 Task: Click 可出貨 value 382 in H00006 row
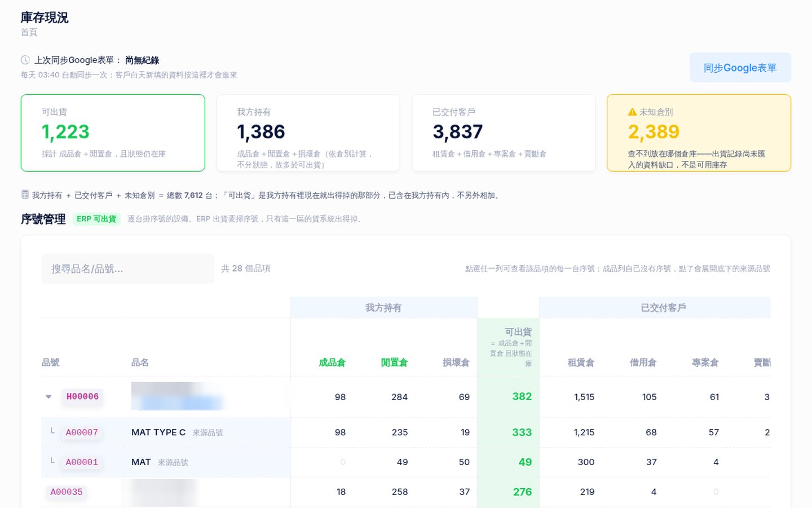pyautogui.click(x=522, y=397)
